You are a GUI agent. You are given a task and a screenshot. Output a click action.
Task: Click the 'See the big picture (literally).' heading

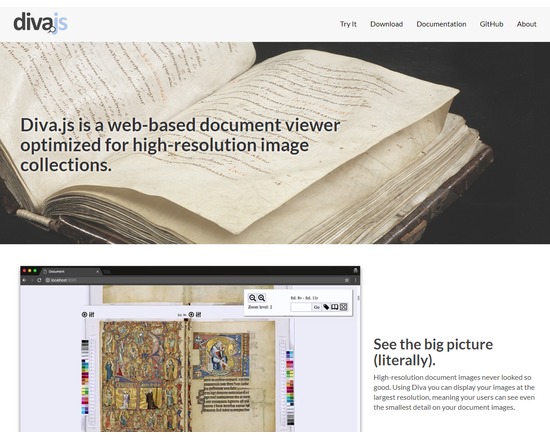click(433, 352)
